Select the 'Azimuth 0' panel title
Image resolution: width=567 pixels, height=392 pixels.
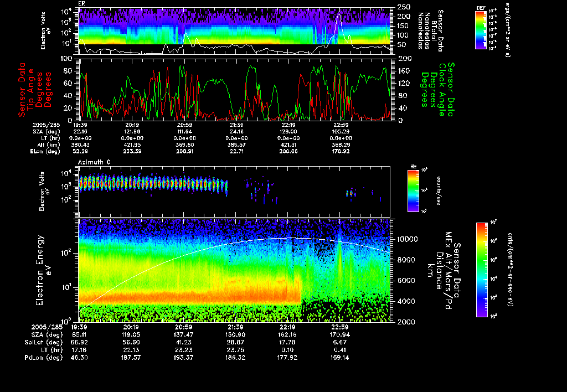click(94, 162)
